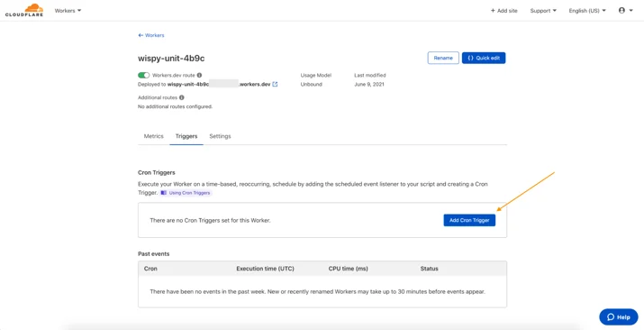Toggle the Workers.dev route switch

(144, 75)
